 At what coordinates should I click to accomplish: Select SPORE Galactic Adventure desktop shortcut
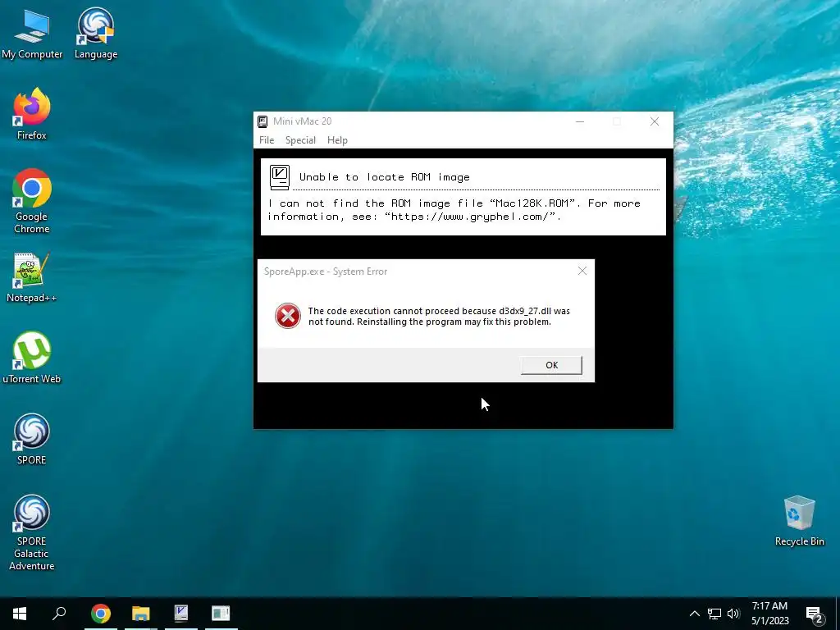pos(32,532)
